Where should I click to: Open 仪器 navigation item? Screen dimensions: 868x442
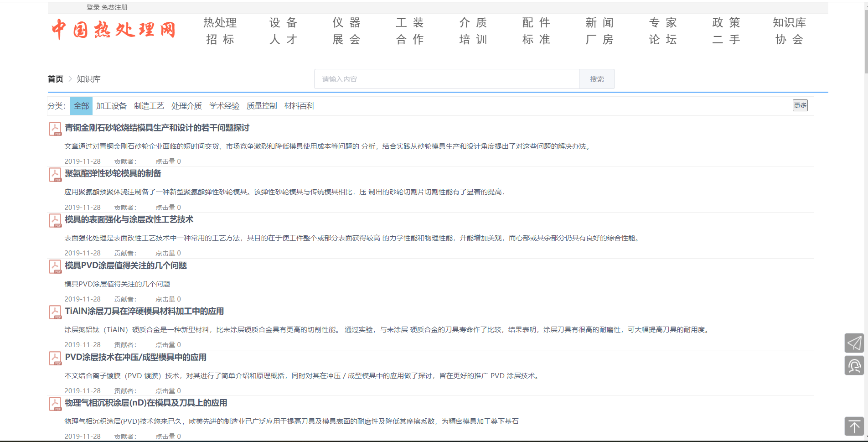pos(346,22)
